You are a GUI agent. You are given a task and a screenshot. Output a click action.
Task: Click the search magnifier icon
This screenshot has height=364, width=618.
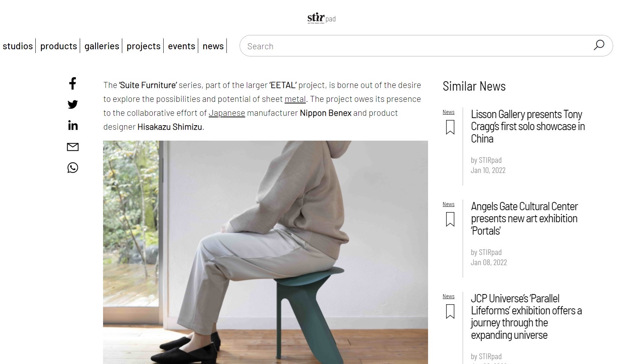click(599, 45)
